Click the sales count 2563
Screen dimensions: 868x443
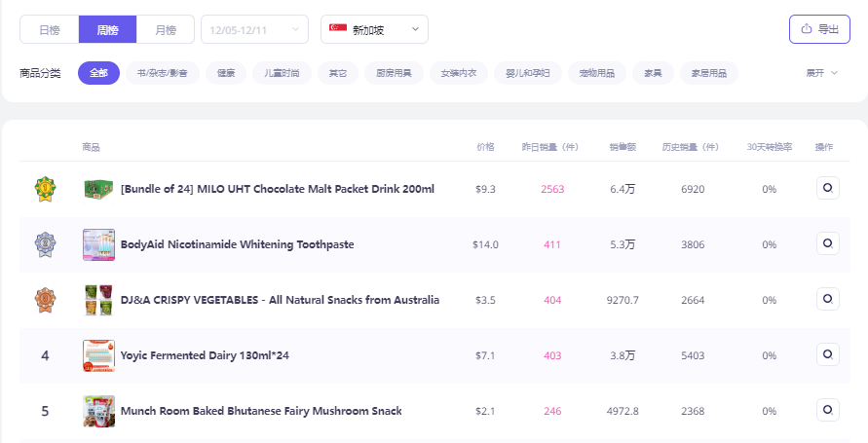tap(552, 189)
